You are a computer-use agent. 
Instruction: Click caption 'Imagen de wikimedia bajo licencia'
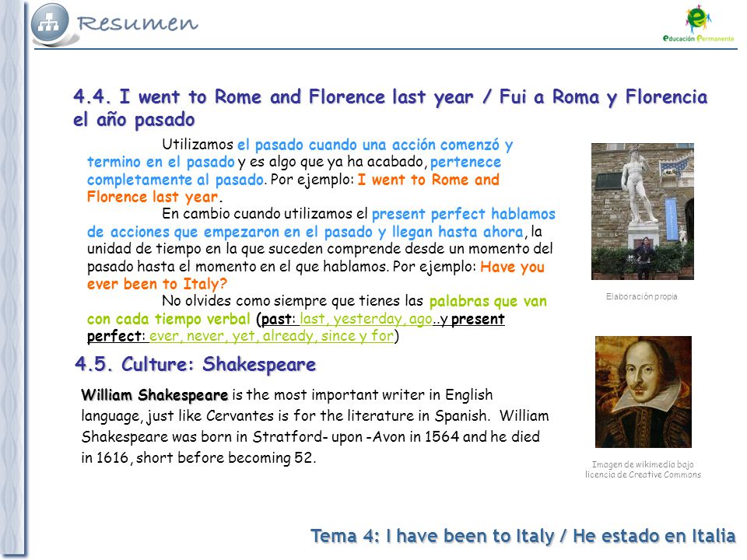click(644, 470)
